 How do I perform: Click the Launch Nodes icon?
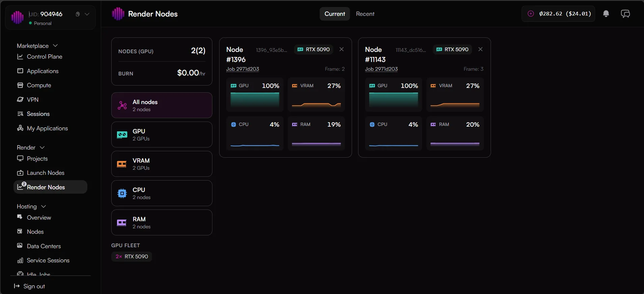tap(20, 173)
